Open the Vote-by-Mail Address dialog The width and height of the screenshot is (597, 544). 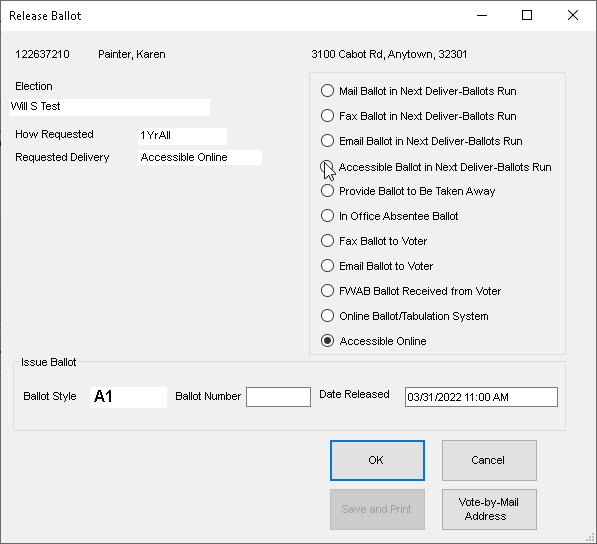[x=489, y=509]
